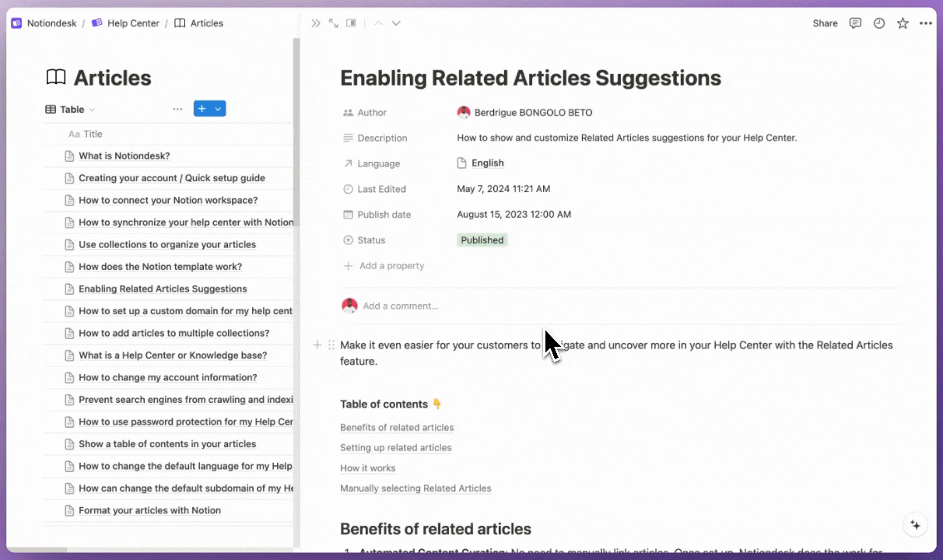Screen dimensions: 943x560
Task: Open 'Format your articles with Notion' row
Action: pos(150,510)
